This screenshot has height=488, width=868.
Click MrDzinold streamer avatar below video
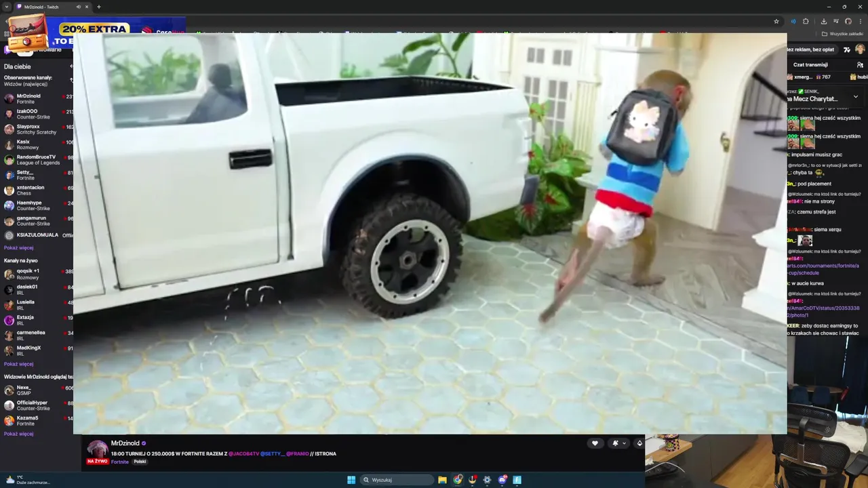point(98,449)
